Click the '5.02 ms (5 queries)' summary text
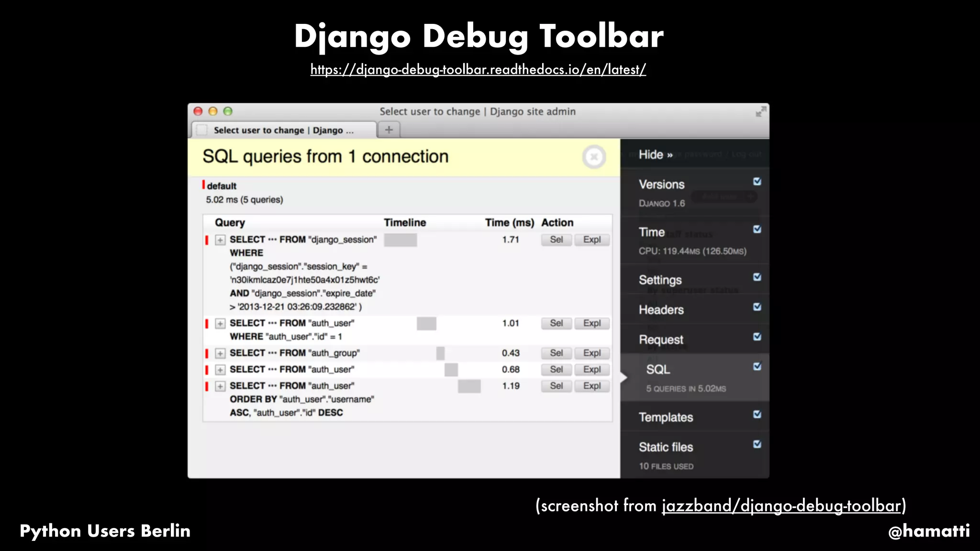Viewport: 980px width, 551px height. coord(245,199)
